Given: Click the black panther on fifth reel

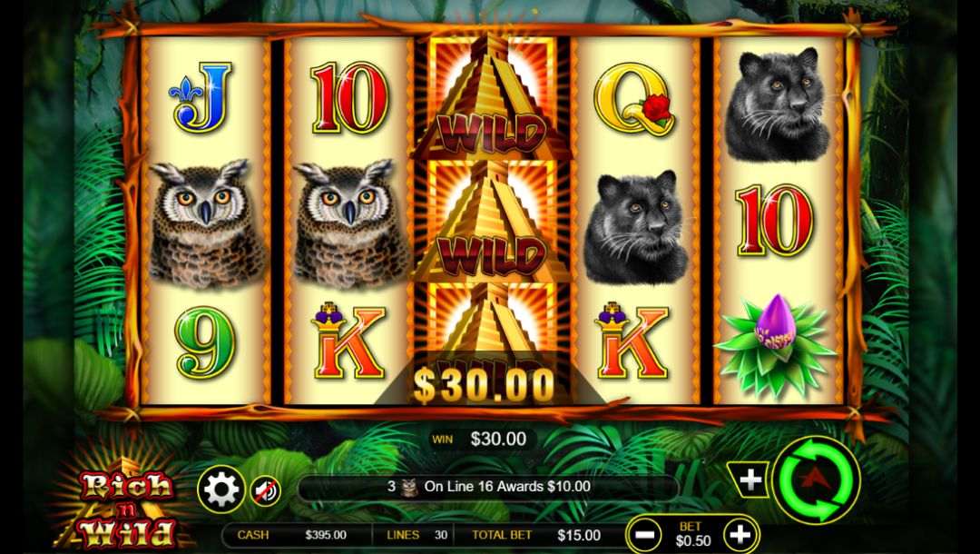Looking at the screenshot, I should 777,104.
